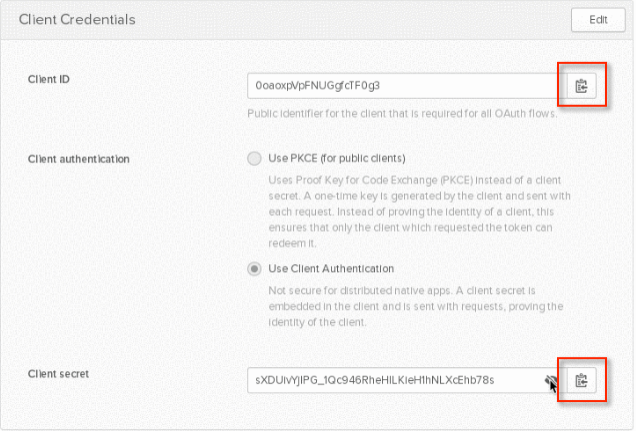
Task: Copy the Client secret to clipboard
Action: coord(581,380)
